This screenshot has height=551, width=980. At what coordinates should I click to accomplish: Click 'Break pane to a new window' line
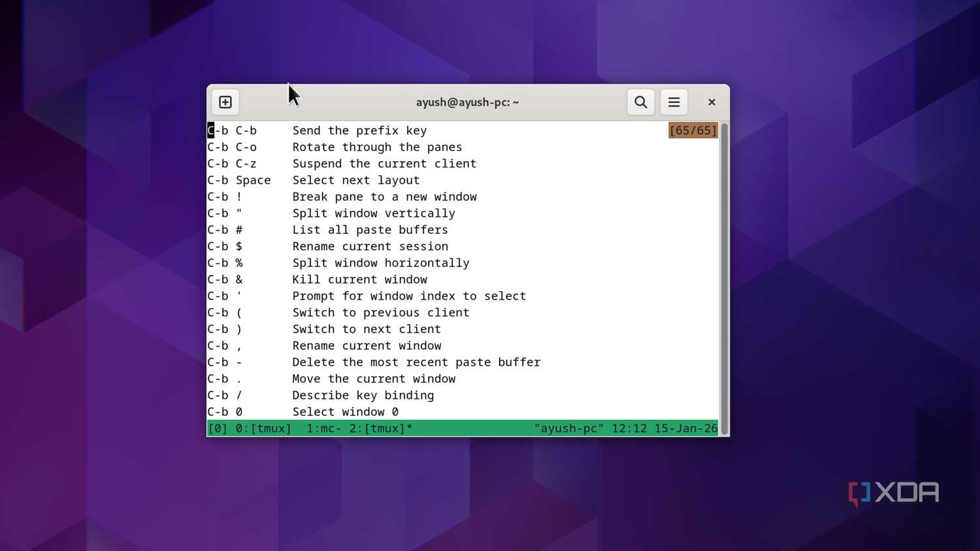point(384,197)
